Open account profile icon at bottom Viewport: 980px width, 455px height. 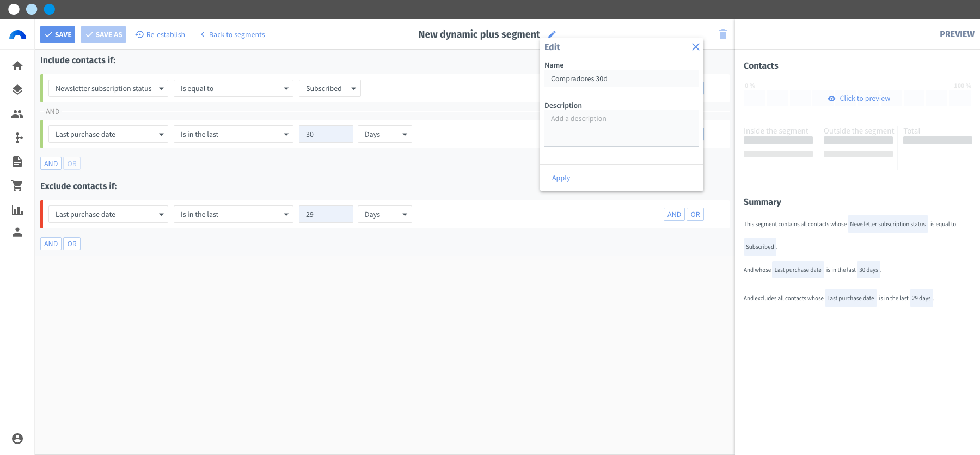point(17,439)
